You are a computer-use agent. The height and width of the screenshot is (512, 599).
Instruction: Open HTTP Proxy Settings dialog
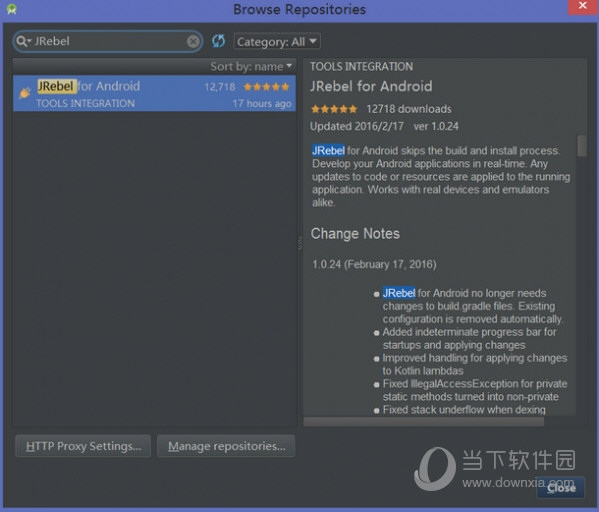click(x=83, y=446)
